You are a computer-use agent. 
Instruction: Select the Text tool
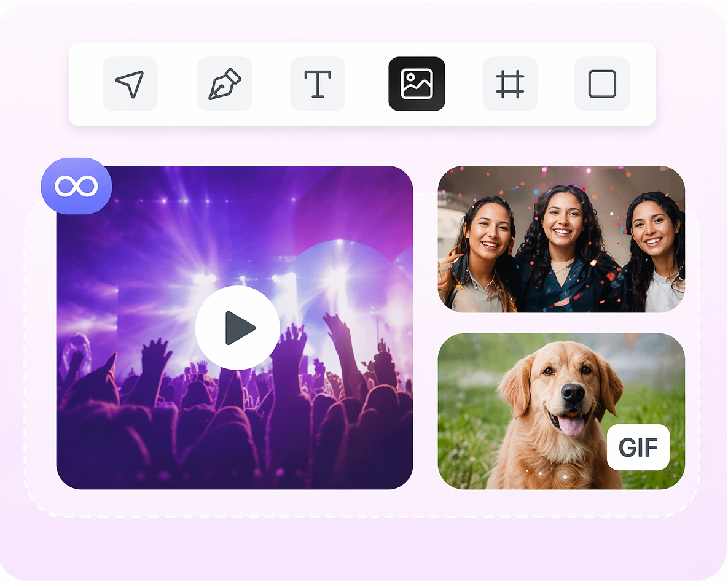coord(317,84)
